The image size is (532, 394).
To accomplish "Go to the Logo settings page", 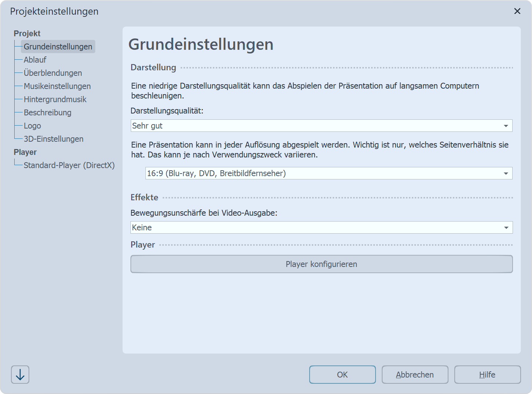I will click(32, 126).
